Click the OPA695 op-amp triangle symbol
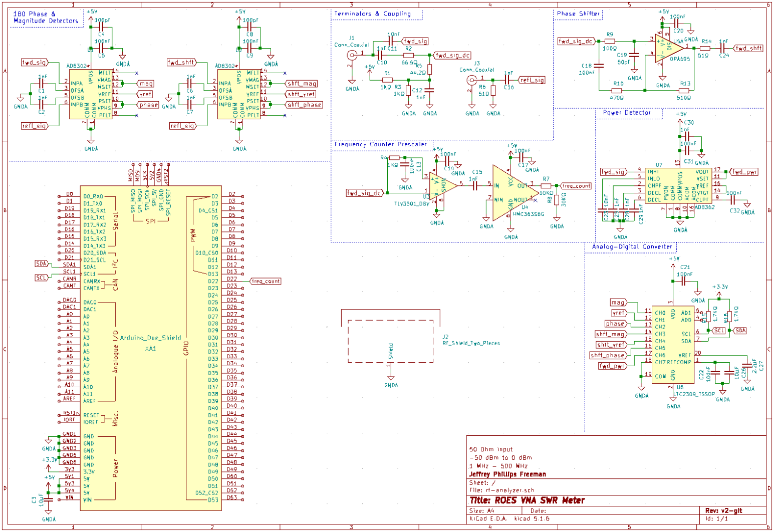The height and width of the screenshot is (532, 773). [x=668, y=49]
